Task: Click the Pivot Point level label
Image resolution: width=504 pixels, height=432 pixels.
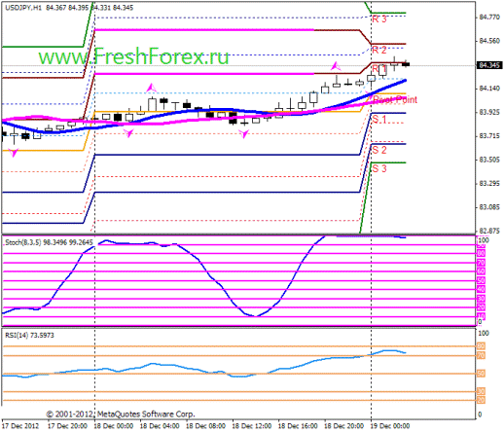Action: (x=395, y=100)
